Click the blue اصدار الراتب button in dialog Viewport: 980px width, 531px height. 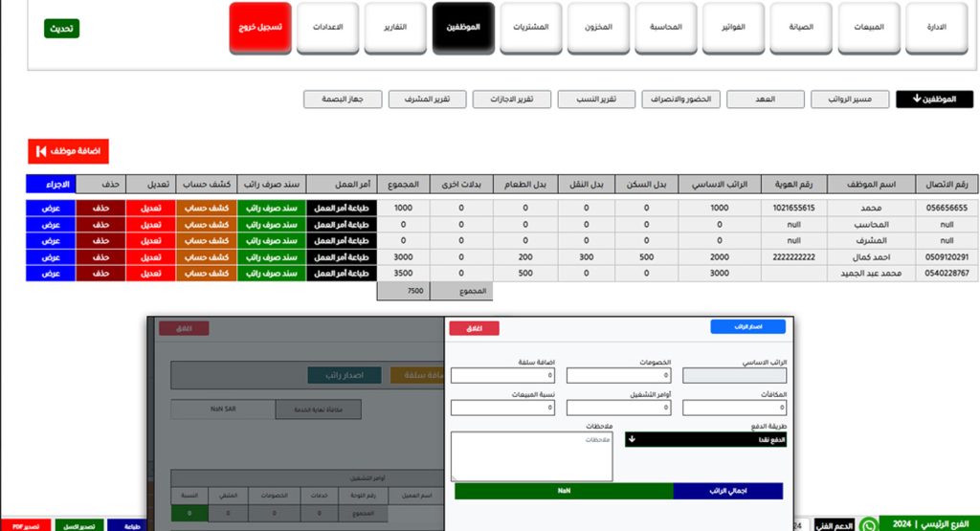click(x=747, y=327)
